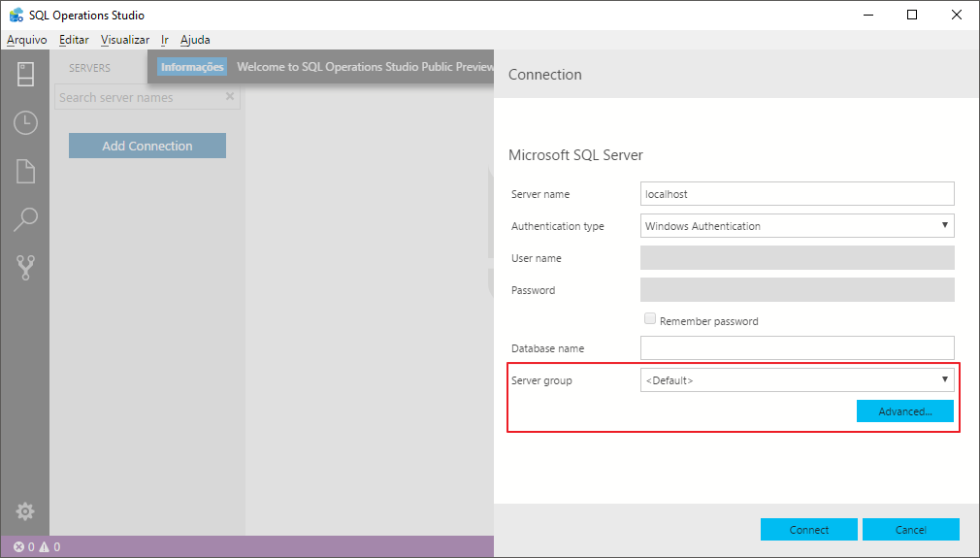Image resolution: width=980 pixels, height=558 pixels.
Task: Open the Servers view icon in sidebar
Action: click(x=25, y=75)
